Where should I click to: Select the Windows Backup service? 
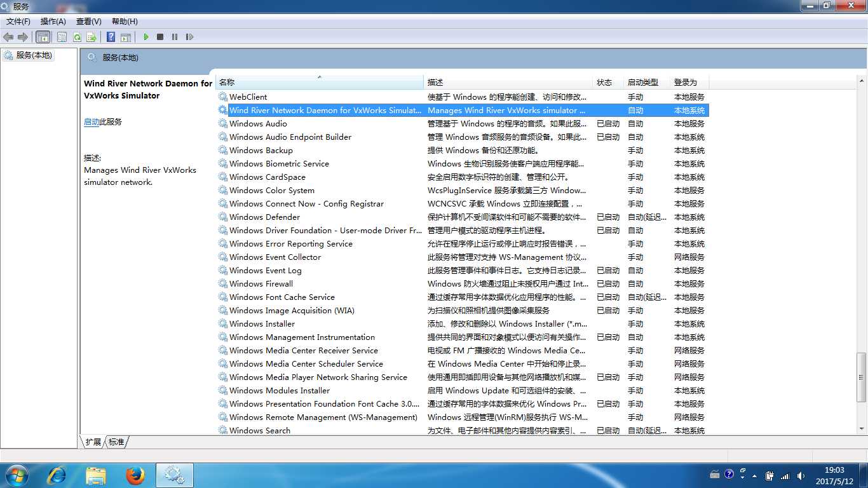462,151
